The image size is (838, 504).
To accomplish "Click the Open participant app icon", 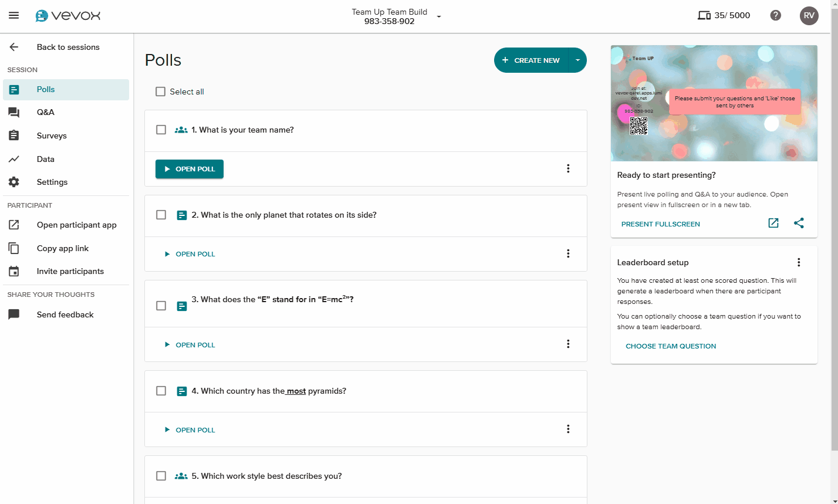I will pos(14,225).
